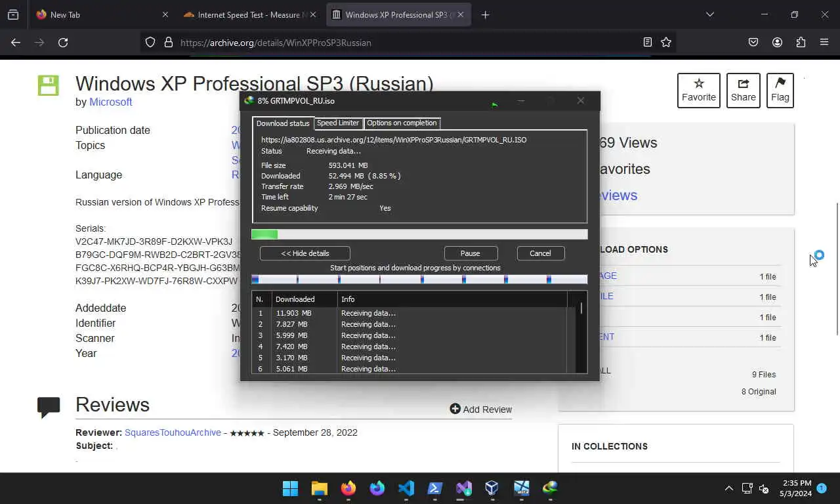Open Firefox Developer Edition taskbar icon
This screenshot has height=504, width=840.
377,488
